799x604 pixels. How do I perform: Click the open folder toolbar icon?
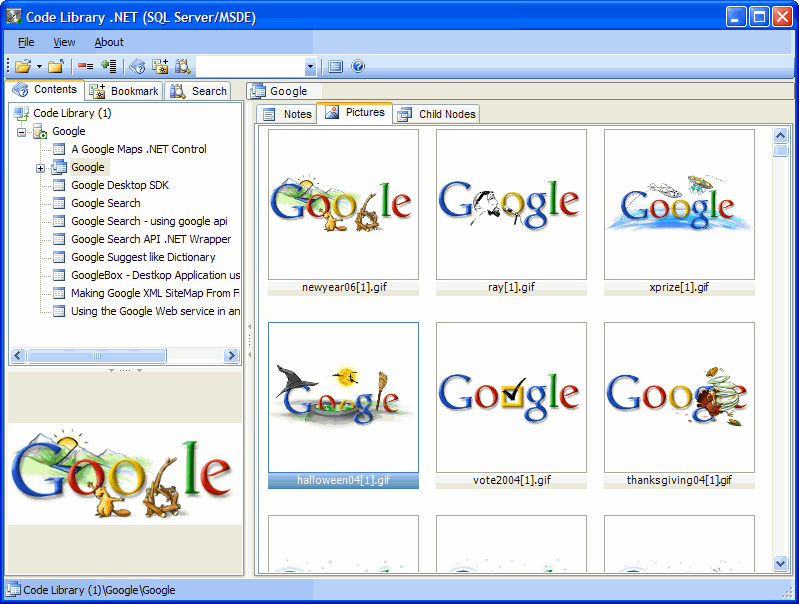tap(23, 66)
